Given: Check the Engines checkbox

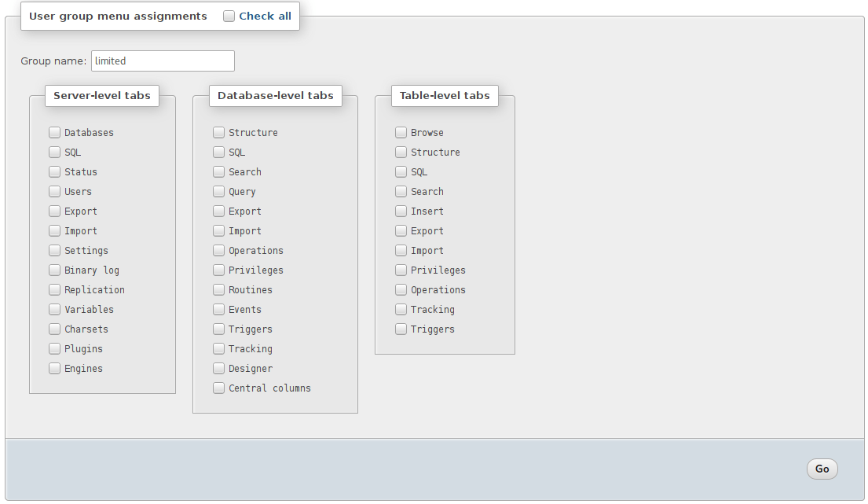Looking at the screenshot, I should point(54,368).
